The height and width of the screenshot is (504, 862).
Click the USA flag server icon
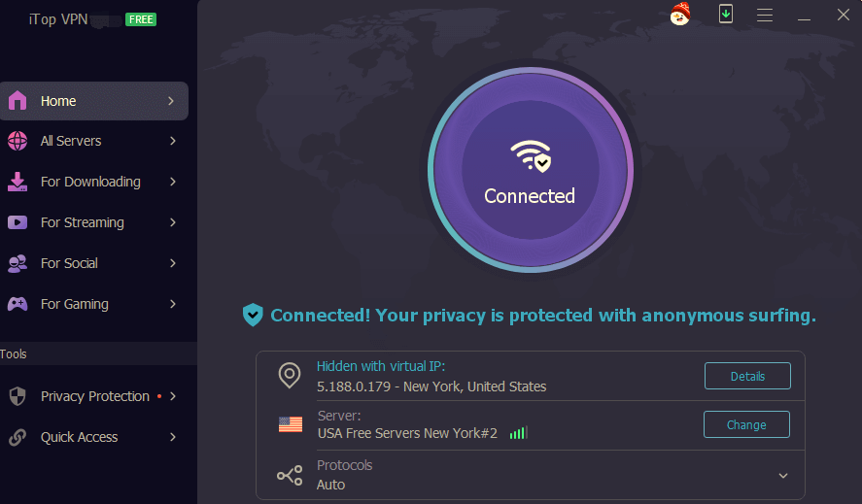(290, 424)
